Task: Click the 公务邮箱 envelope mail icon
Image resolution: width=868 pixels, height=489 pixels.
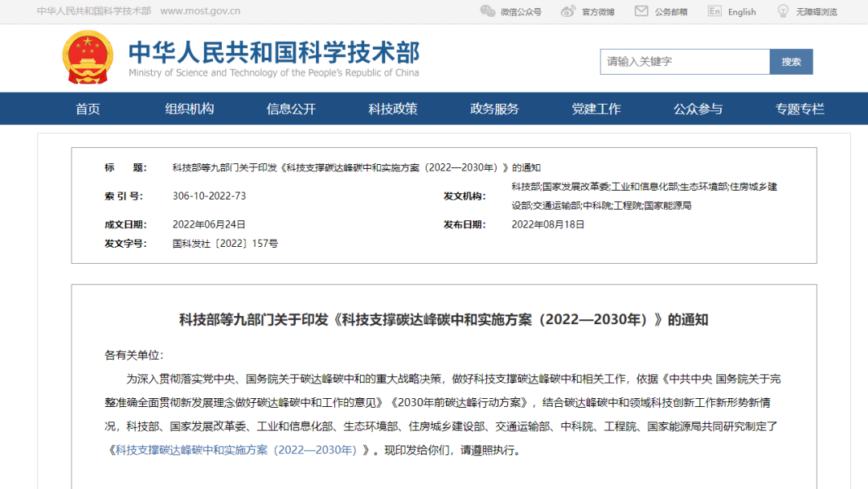Action: tap(640, 10)
